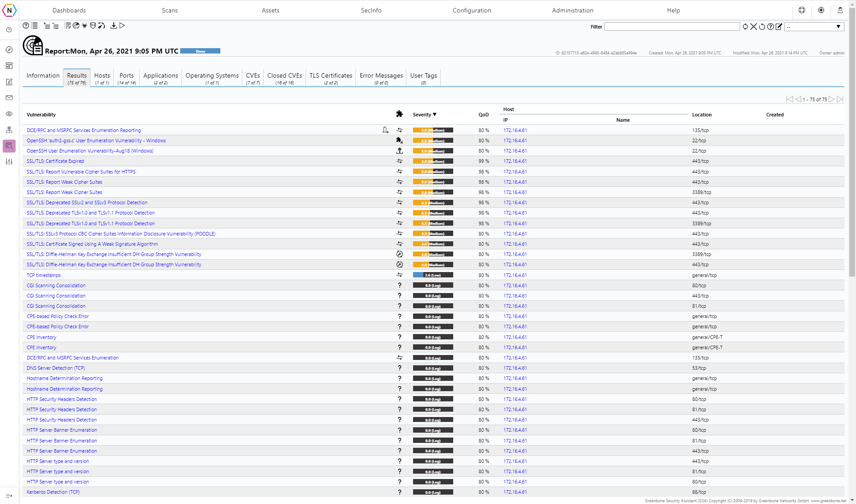Viewport: 856px width, 504px height.
Task: Reset filter to default icon
Action: tap(762, 27)
